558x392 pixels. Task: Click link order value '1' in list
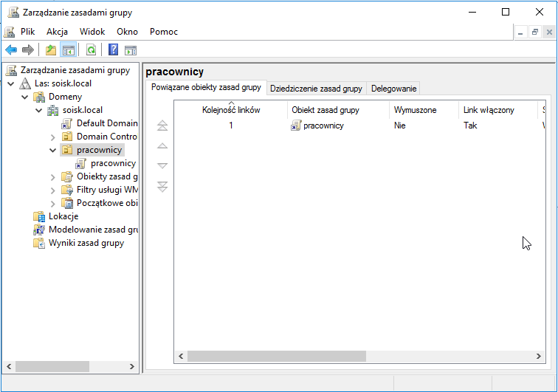tap(231, 125)
